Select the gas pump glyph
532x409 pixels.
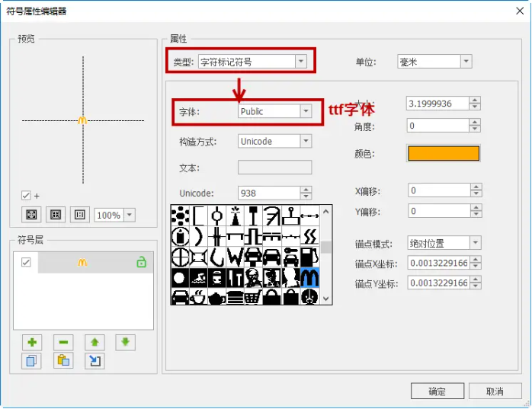tap(309, 257)
